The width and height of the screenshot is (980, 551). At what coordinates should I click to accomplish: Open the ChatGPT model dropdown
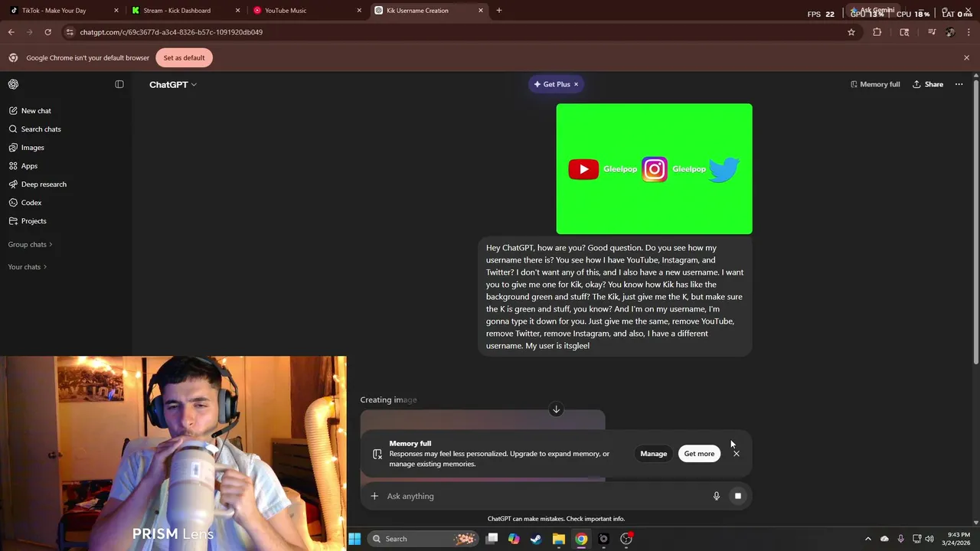[173, 84]
